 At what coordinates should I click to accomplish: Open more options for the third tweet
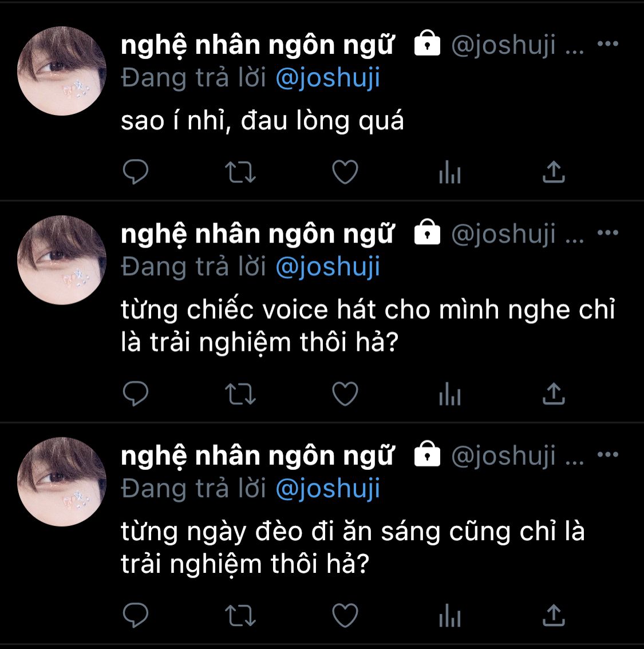click(x=607, y=454)
